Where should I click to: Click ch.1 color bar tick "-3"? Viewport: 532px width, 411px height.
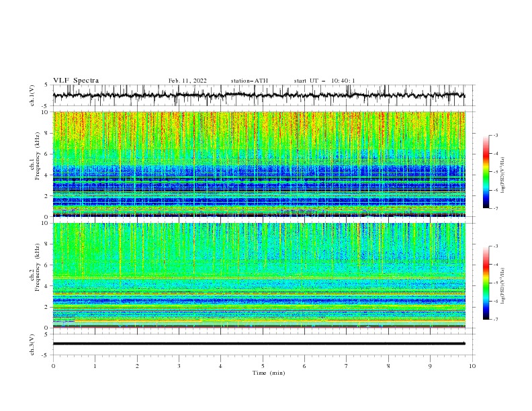point(496,135)
